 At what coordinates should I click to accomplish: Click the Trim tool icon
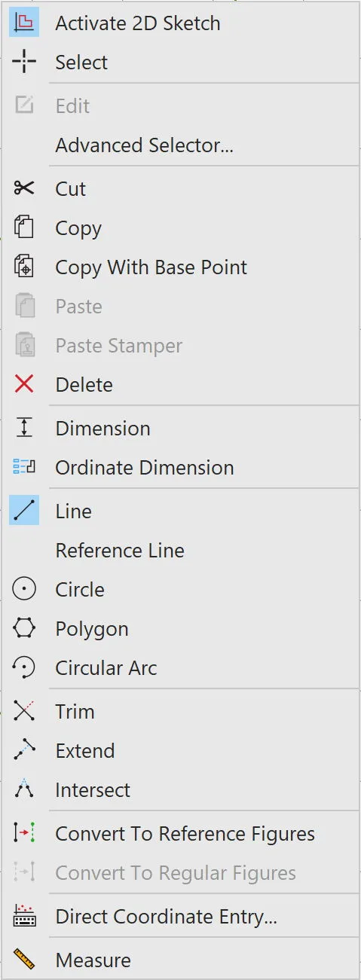(24, 711)
